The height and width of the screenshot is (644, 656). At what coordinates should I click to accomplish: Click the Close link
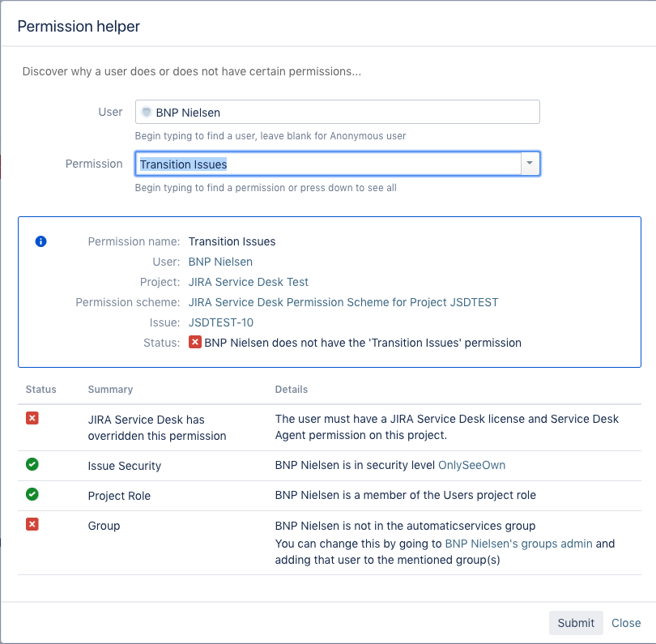coord(626,623)
